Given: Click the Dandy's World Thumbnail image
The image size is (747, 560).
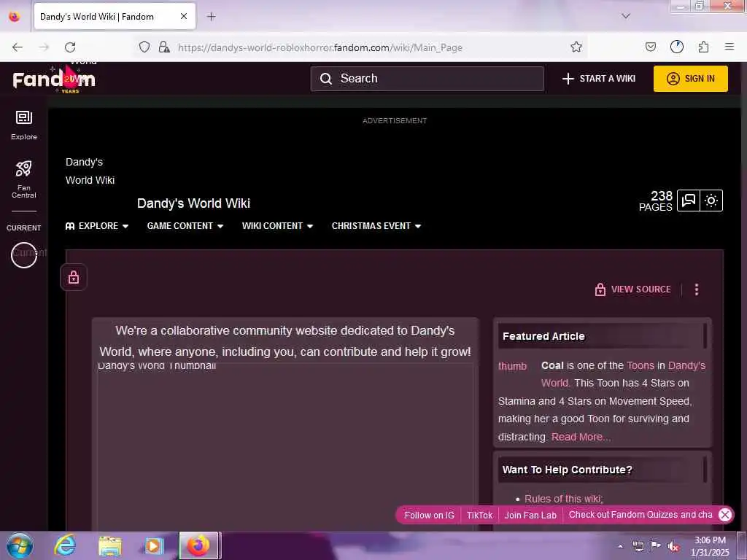Looking at the screenshot, I should (x=285, y=448).
